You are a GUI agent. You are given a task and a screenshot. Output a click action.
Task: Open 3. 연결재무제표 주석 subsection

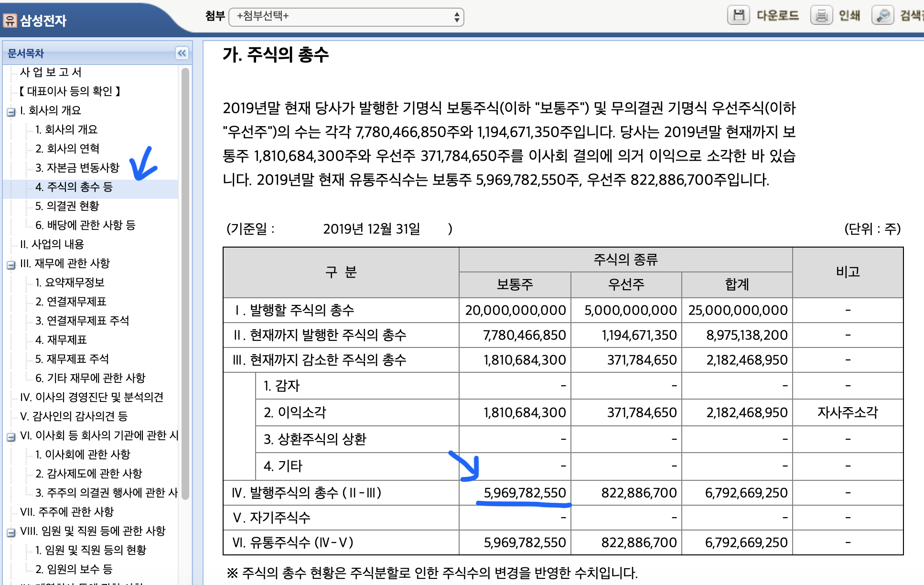click(x=82, y=321)
